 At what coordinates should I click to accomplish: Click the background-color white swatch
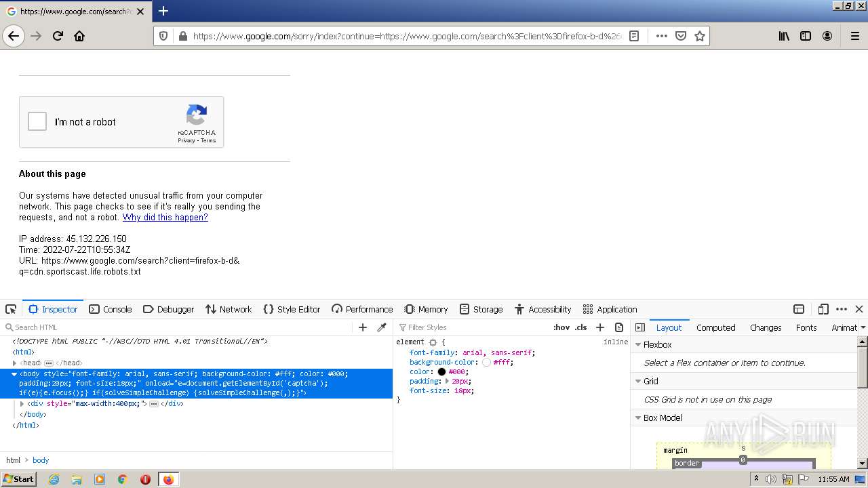(x=486, y=363)
